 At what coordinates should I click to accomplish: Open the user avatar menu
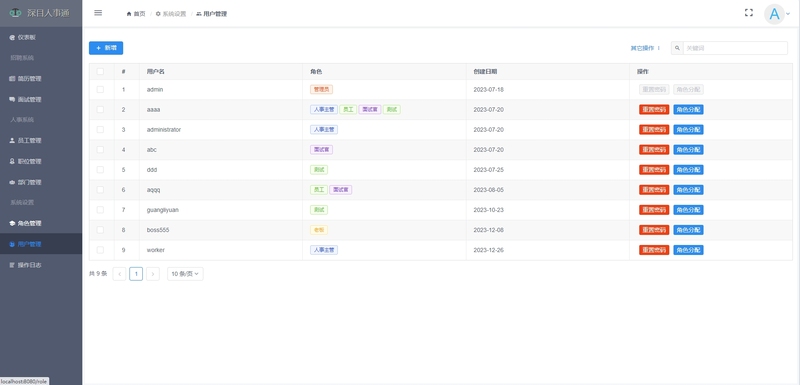(777, 14)
